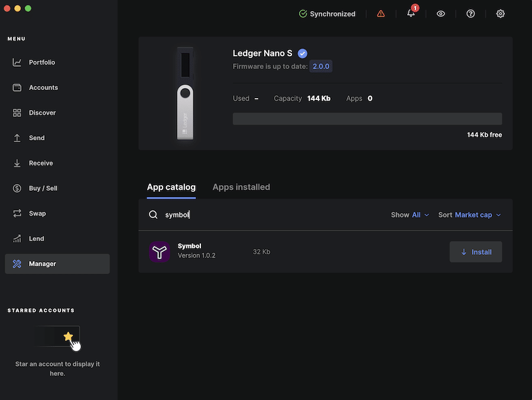Click the firmware version 2.0.0 badge
The width and height of the screenshot is (532, 400).
[321, 66]
